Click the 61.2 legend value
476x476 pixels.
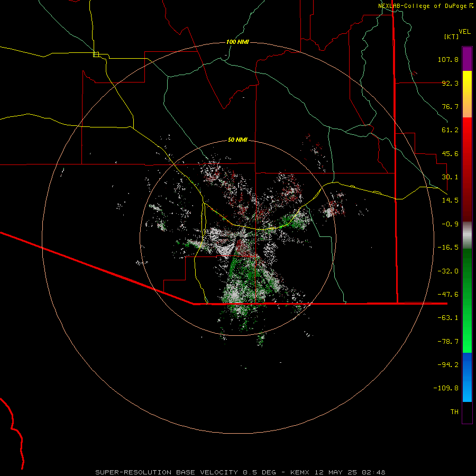pyautogui.click(x=450, y=130)
